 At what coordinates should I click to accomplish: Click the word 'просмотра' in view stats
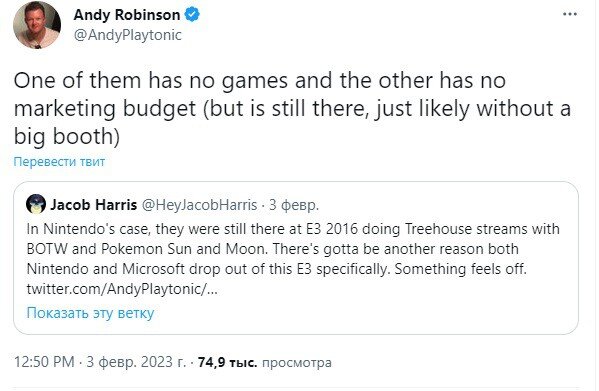click(297, 362)
